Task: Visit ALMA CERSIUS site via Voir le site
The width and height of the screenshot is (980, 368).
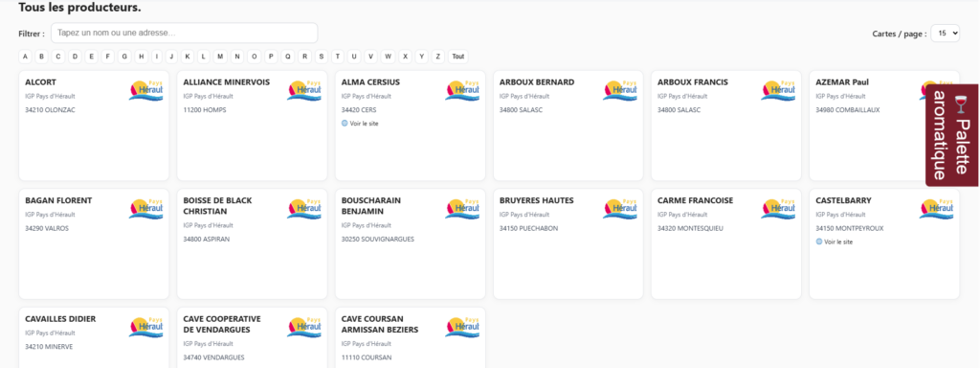Action: pyautogui.click(x=363, y=124)
